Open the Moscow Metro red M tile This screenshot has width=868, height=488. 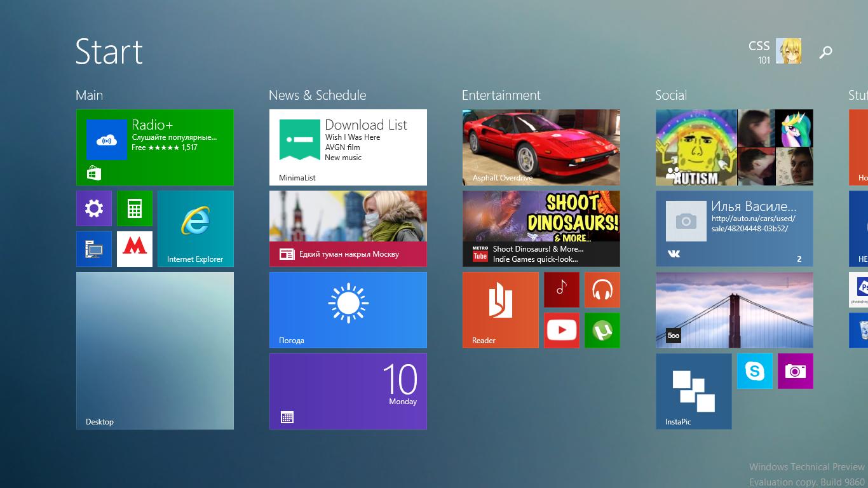[x=135, y=249]
